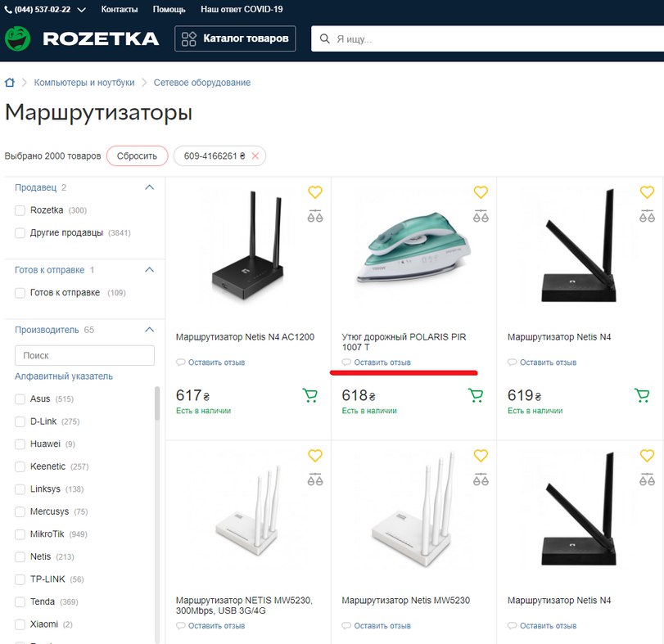Add middle Netis MW5230 router to wishlist
The width and height of the screenshot is (664, 644).
tap(481, 455)
